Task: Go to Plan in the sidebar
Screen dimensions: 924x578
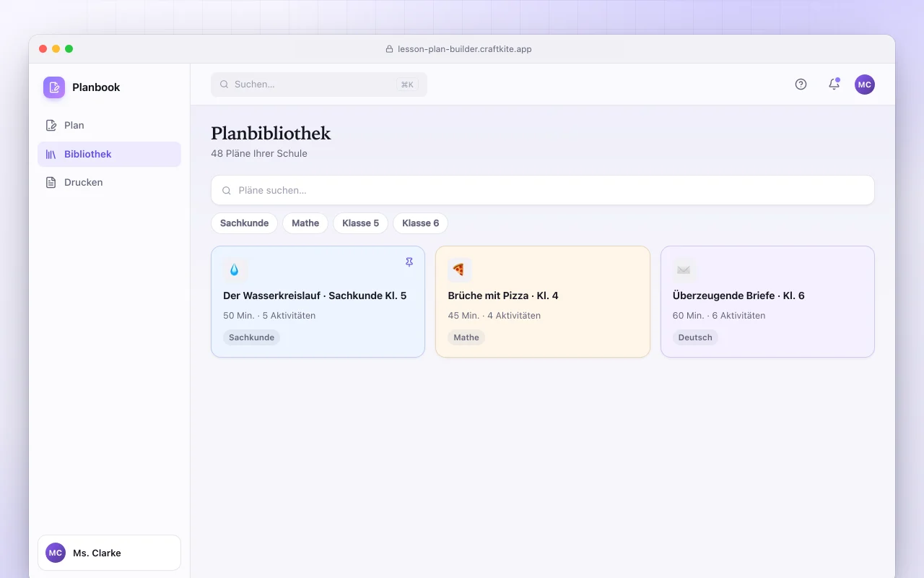Action: pyautogui.click(x=109, y=126)
